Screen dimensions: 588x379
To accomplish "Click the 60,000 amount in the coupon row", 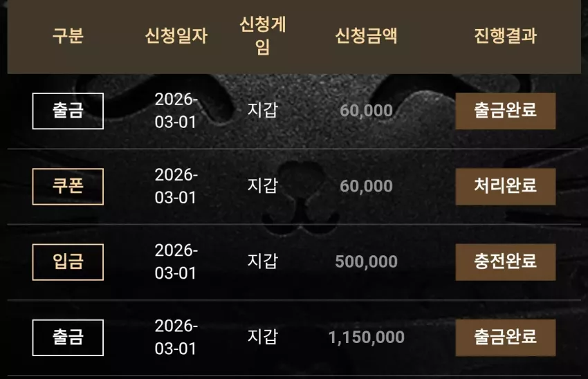I will 366,186.
